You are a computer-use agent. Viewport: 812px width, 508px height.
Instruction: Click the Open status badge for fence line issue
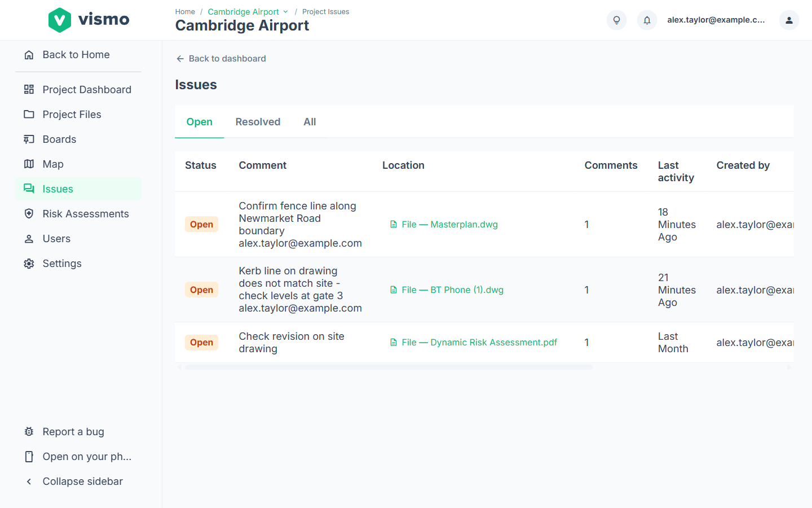click(x=201, y=225)
